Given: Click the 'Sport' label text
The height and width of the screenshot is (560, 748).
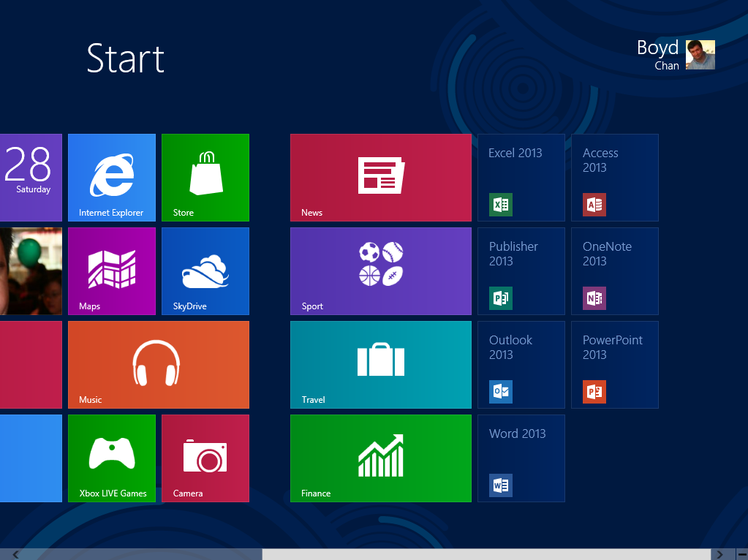Looking at the screenshot, I should tap(312, 306).
